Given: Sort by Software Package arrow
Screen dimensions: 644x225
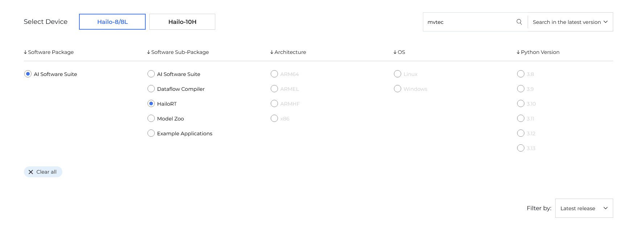Looking at the screenshot, I should (25, 52).
